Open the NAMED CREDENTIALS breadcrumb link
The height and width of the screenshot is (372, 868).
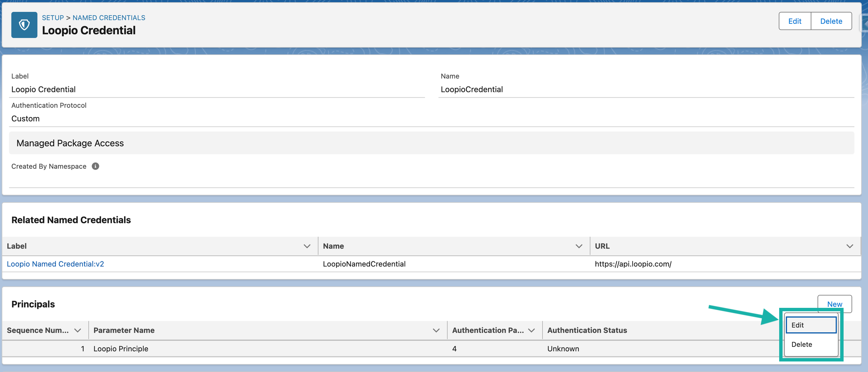(109, 18)
